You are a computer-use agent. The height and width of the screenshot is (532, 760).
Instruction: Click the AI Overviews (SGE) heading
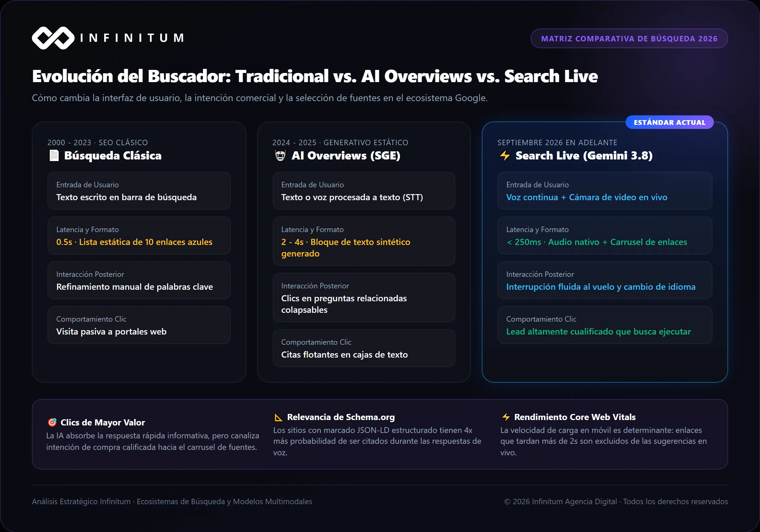coord(346,156)
